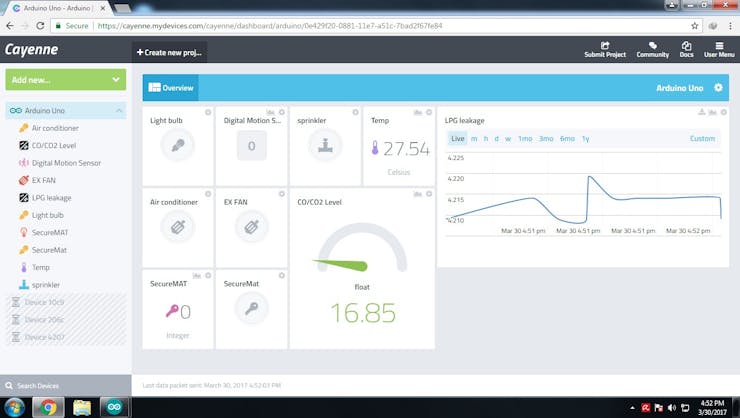
Task: Open Arduino IDE from the taskbar
Action: (x=114, y=407)
